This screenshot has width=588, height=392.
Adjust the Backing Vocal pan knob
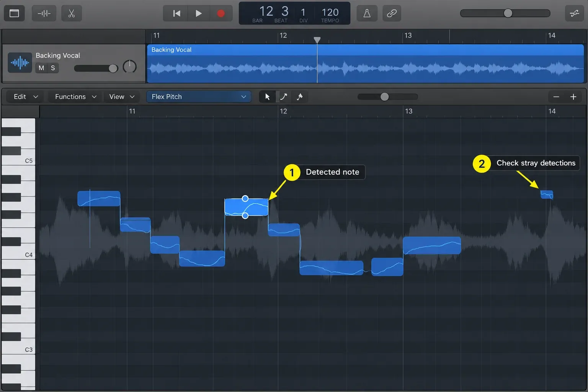pyautogui.click(x=130, y=67)
